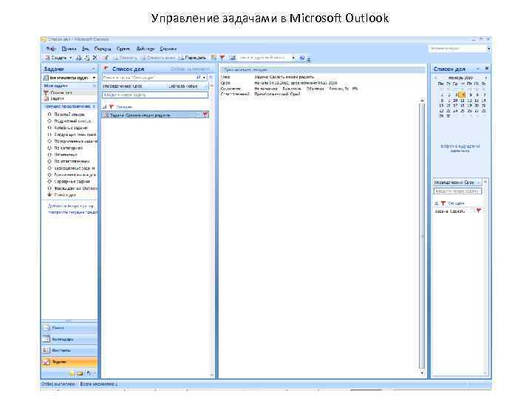Open the address book toolbar icon
The height and width of the screenshot is (399, 532).
tap(233, 58)
